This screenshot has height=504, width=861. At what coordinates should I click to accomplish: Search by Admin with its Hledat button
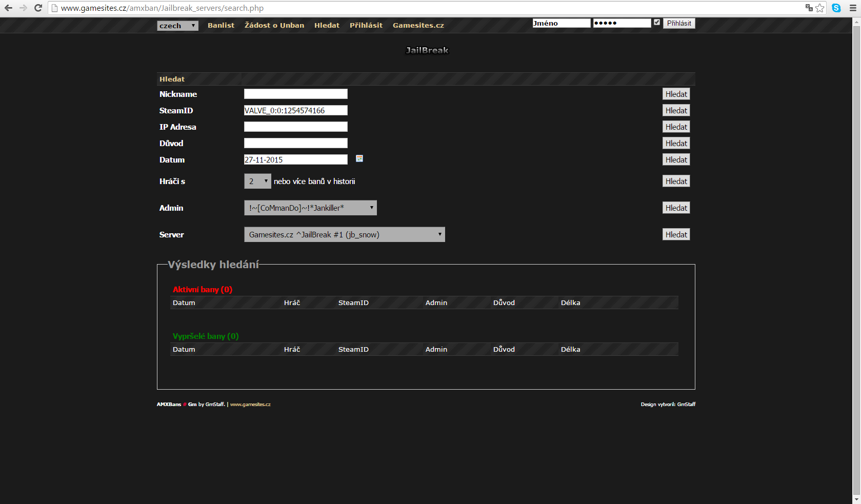(x=676, y=208)
